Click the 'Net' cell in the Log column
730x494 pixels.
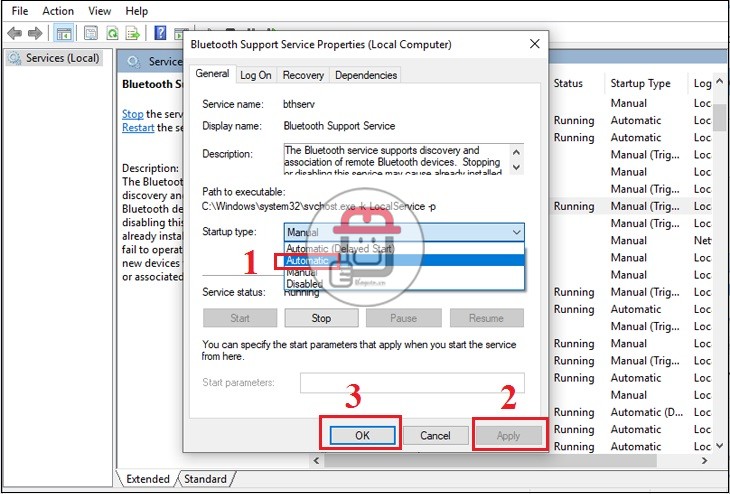click(x=702, y=240)
